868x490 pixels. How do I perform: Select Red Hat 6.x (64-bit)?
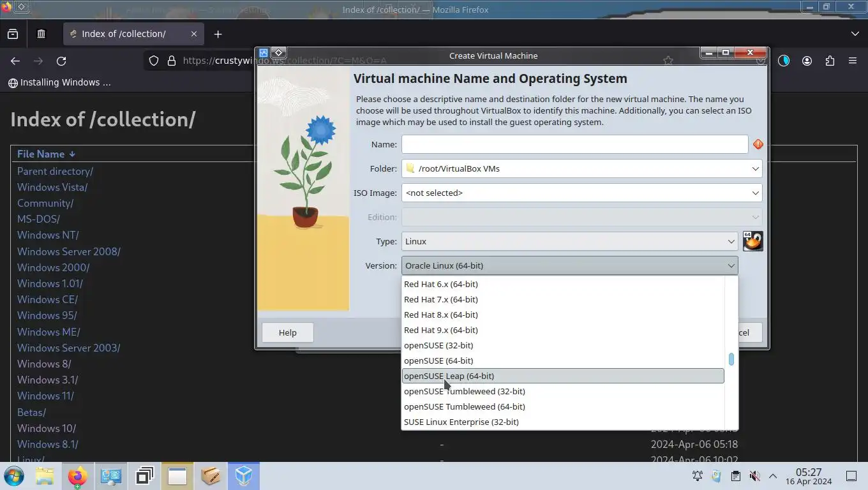tap(563, 284)
